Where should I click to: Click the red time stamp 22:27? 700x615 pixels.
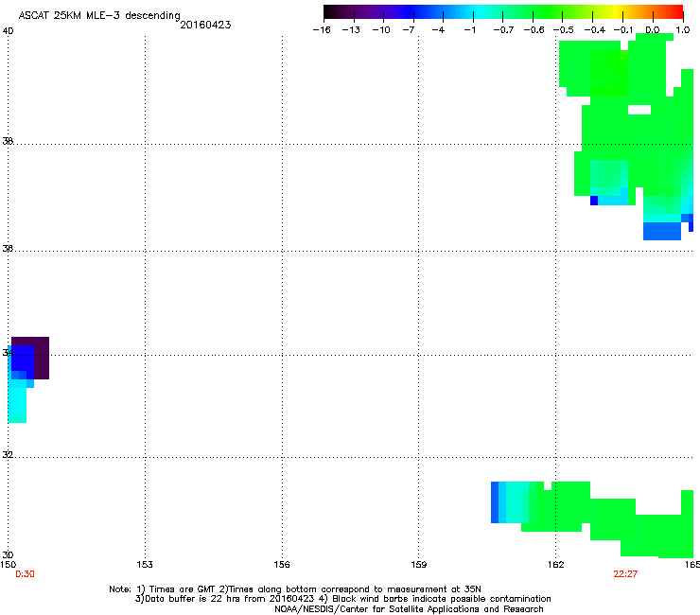[625, 574]
